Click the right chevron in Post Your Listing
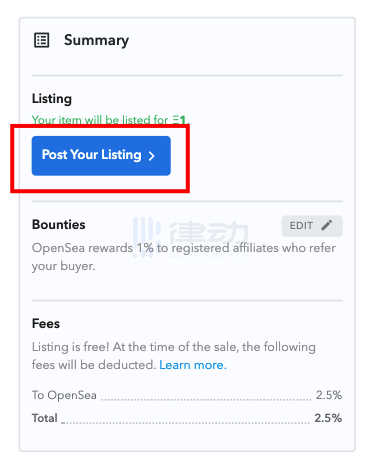The image size is (382, 475). [152, 156]
